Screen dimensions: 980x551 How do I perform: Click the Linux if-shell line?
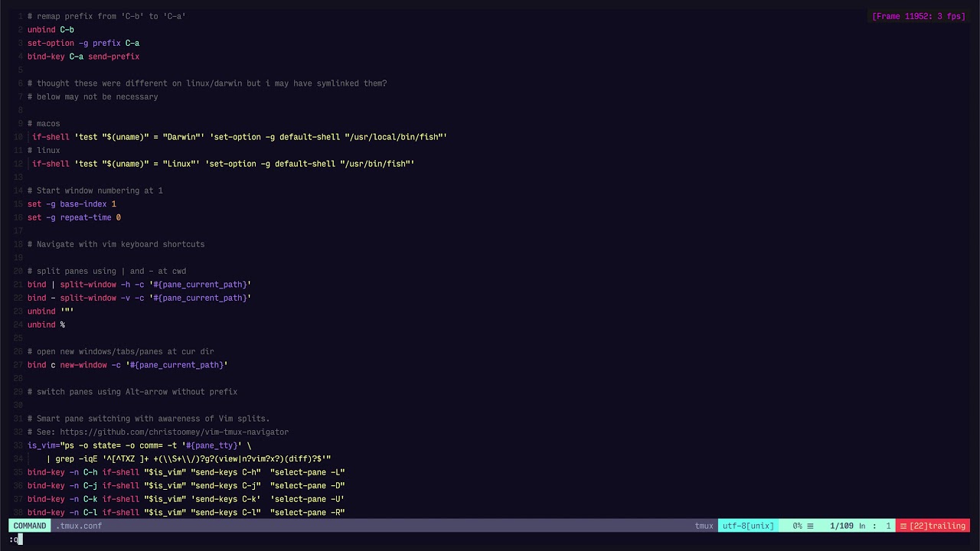223,164
